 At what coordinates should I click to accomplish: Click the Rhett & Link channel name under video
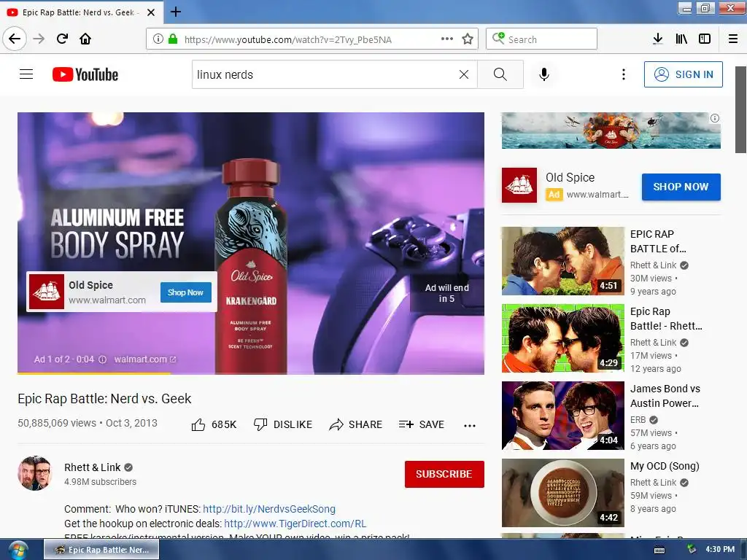pyautogui.click(x=93, y=467)
